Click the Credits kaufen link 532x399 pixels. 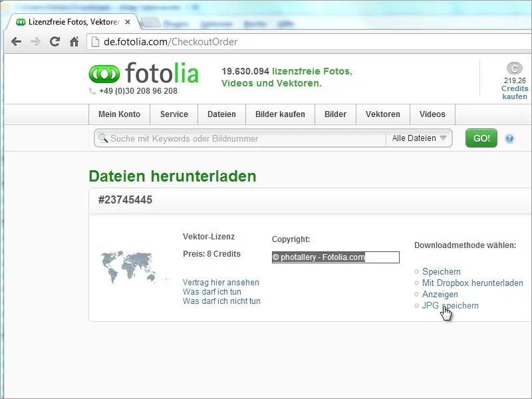pyautogui.click(x=515, y=92)
